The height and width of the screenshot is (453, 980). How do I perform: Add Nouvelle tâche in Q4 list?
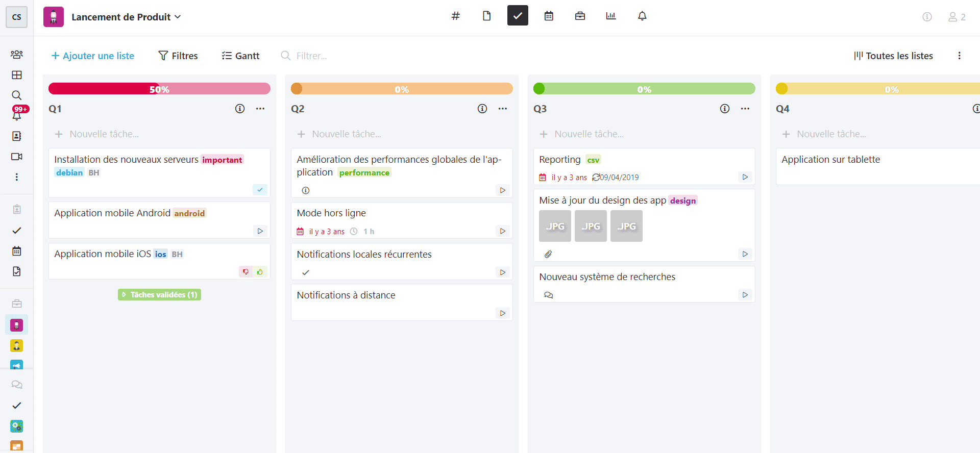(878, 134)
